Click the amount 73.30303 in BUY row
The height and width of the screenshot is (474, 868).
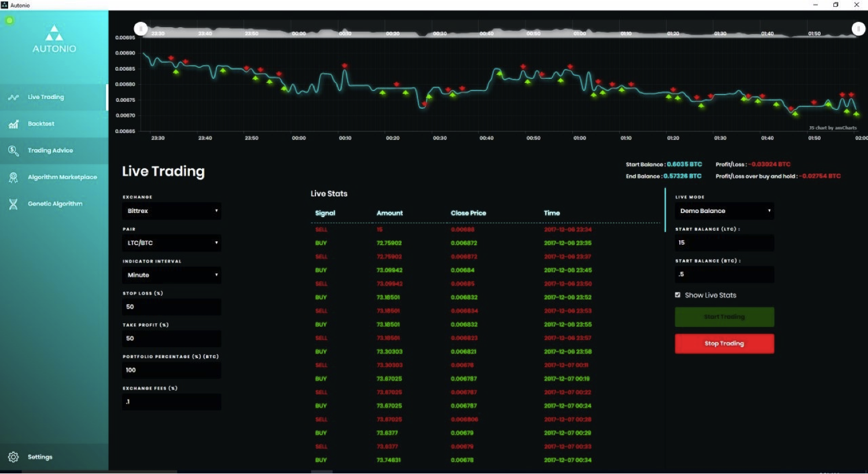[389, 352]
